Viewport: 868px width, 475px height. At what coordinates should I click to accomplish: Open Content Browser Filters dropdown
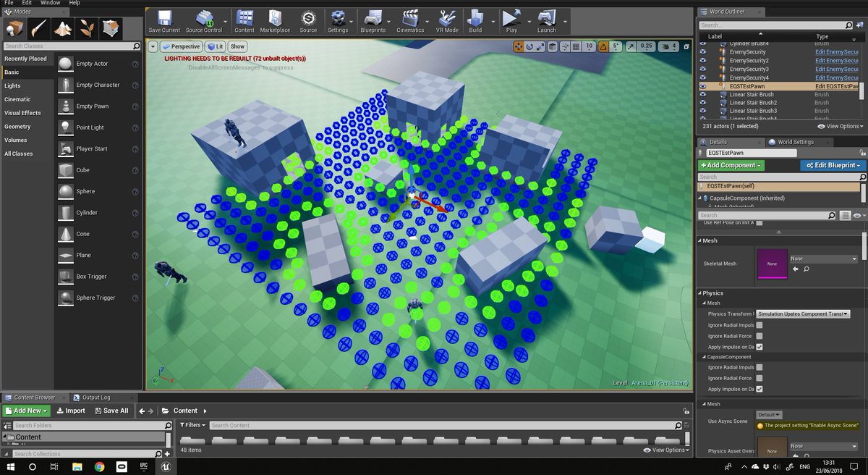[x=192, y=425]
